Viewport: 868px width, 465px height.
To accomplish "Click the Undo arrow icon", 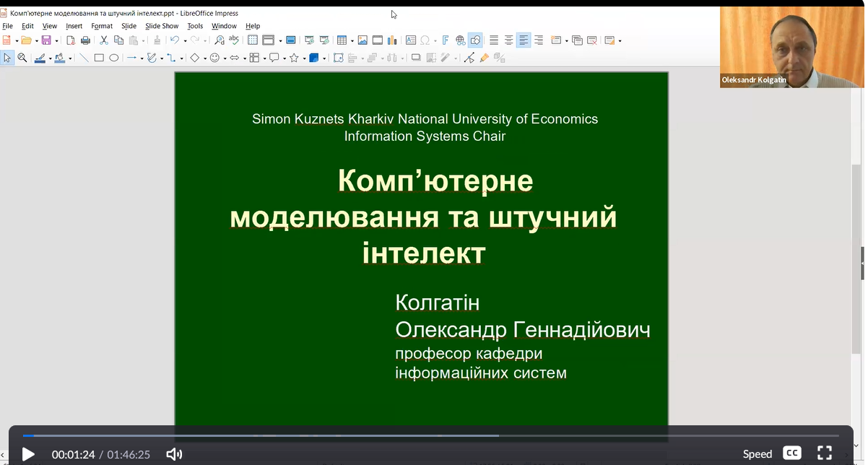I will pyautogui.click(x=174, y=40).
